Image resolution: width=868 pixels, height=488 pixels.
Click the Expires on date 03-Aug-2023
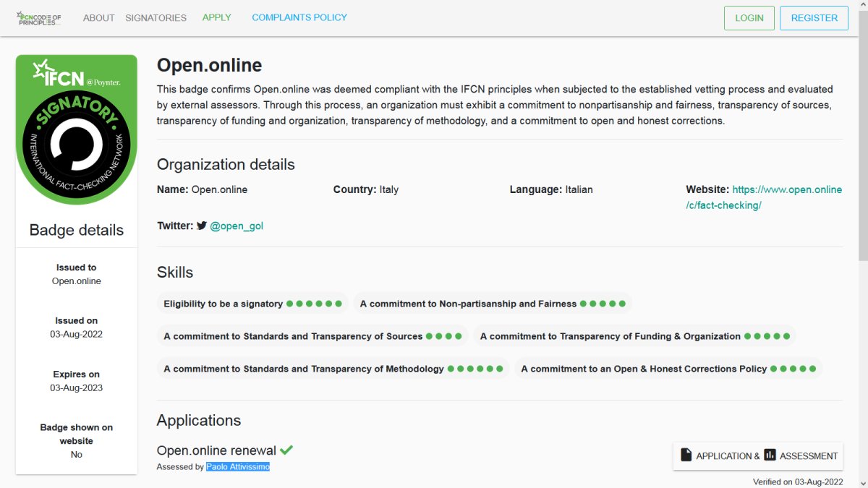pyautogui.click(x=77, y=388)
